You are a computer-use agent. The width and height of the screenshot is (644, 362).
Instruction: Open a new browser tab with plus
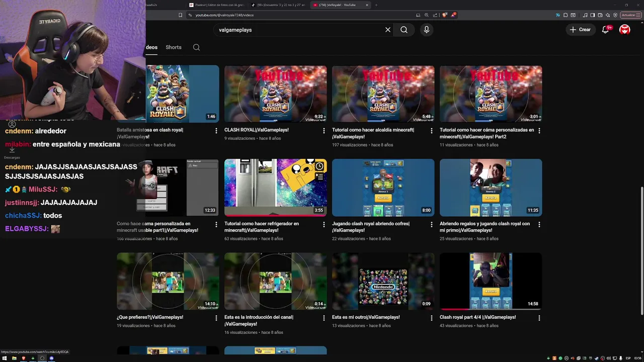coord(376,5)
